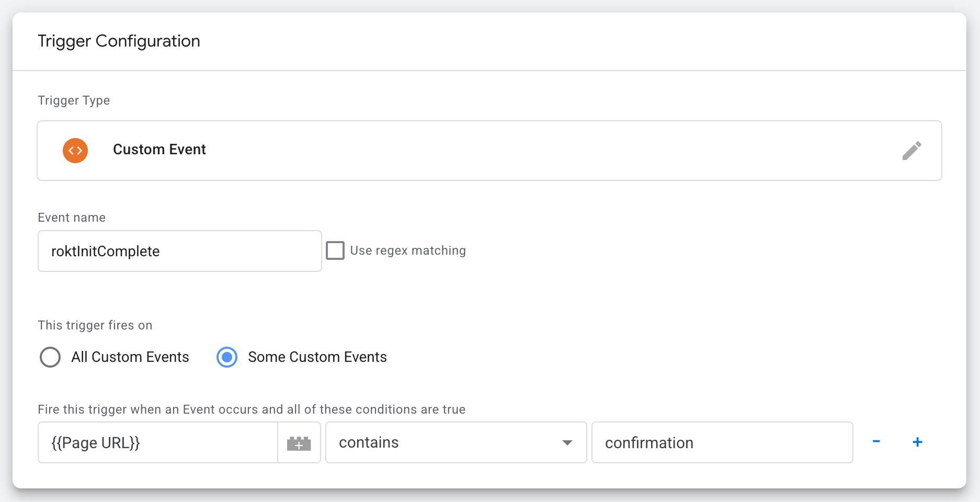This screenshot has height=502, width=980.
Task: Click the plus icon to add condition
Action: 917,442
